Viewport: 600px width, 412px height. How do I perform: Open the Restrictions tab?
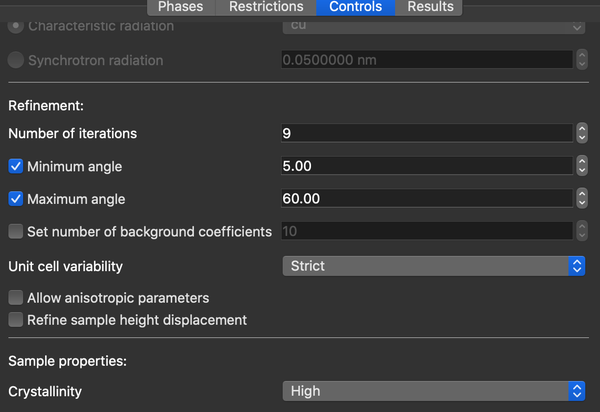[x=266, y=7]
